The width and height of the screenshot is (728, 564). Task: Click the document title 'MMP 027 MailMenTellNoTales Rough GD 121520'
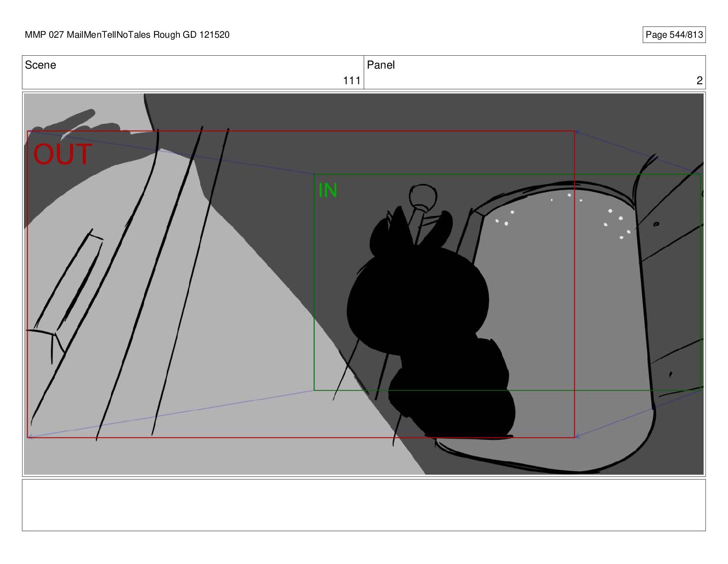pyautogui.click(x=127, y=35)
